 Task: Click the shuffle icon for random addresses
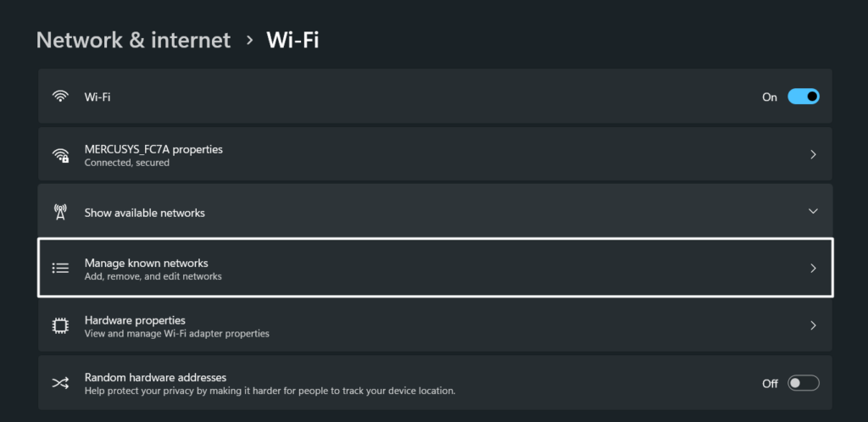coord(60,383)
